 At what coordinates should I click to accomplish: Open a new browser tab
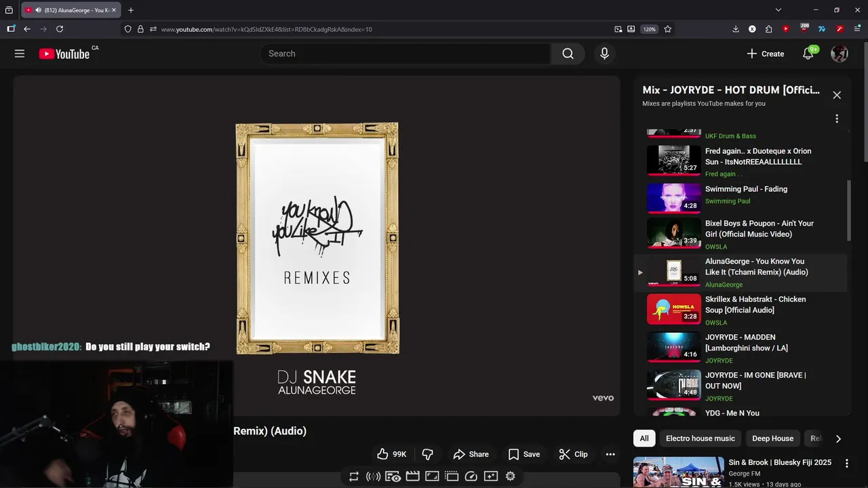(131, 10)
